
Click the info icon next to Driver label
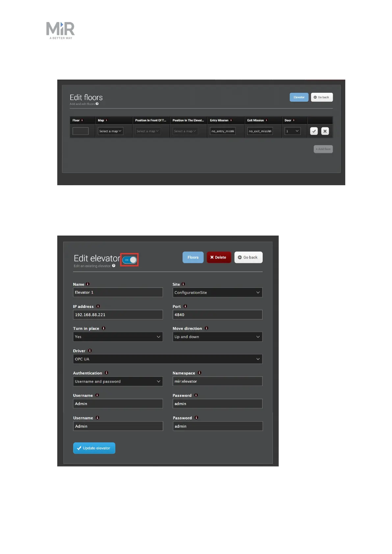click(x=90, y=350)
